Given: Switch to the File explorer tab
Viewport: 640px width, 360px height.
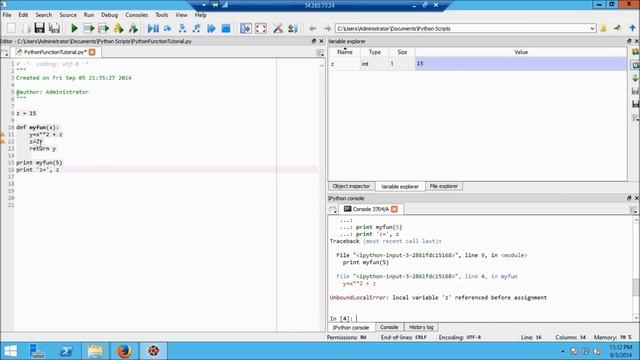Looking at the screenshot, I should coord(444,186).
